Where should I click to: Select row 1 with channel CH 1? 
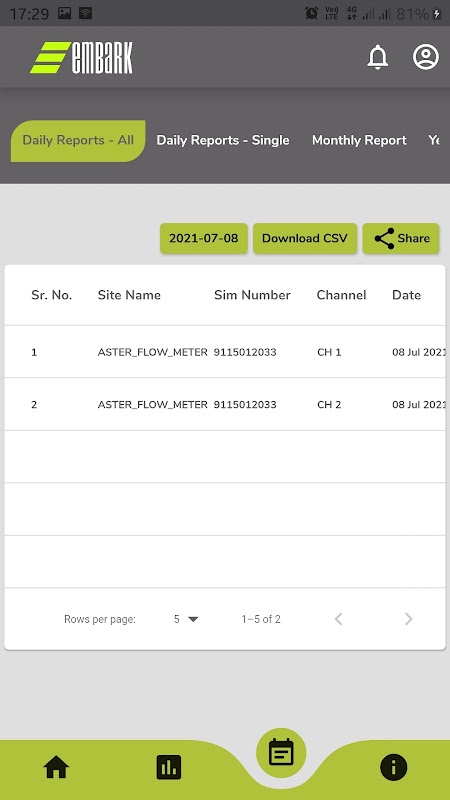225,352
